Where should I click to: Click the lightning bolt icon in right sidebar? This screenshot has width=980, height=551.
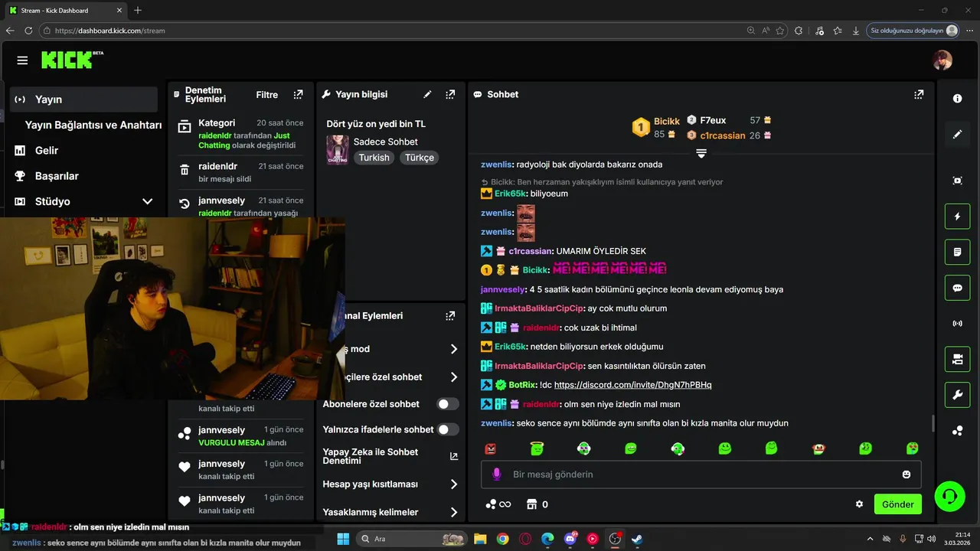coord(957,217)
